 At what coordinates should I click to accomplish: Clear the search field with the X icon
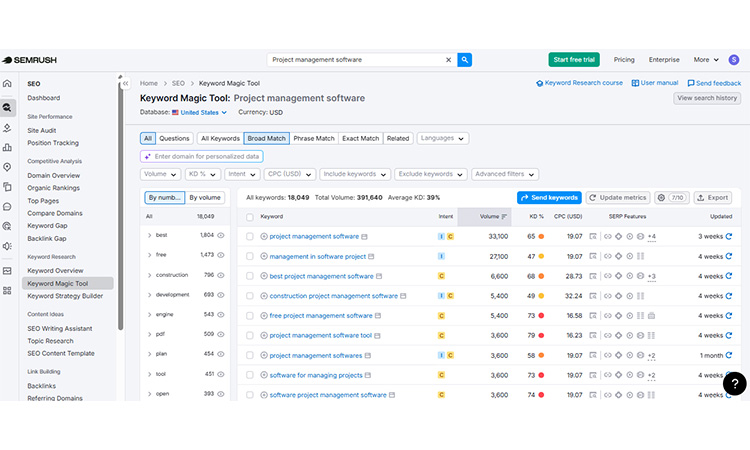[449, 60]
